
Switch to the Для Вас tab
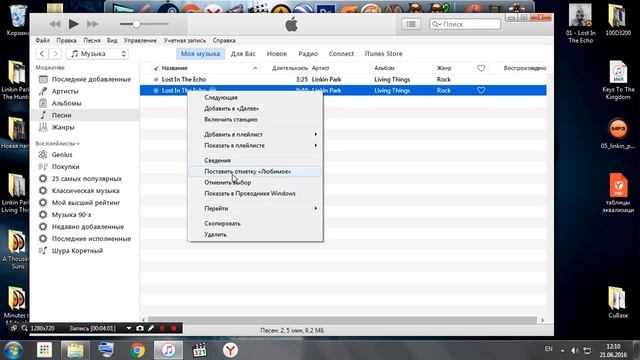(243, 53)
